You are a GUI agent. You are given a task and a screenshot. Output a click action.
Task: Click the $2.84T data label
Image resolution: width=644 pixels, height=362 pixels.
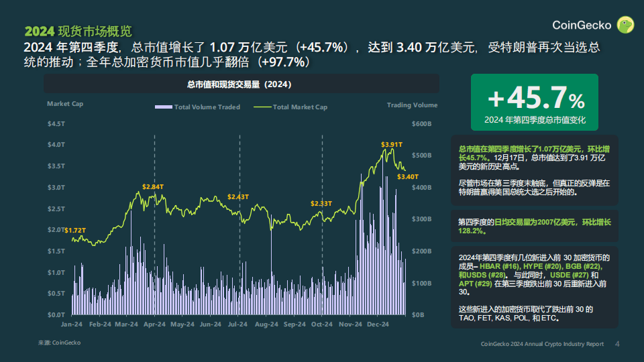153,187
